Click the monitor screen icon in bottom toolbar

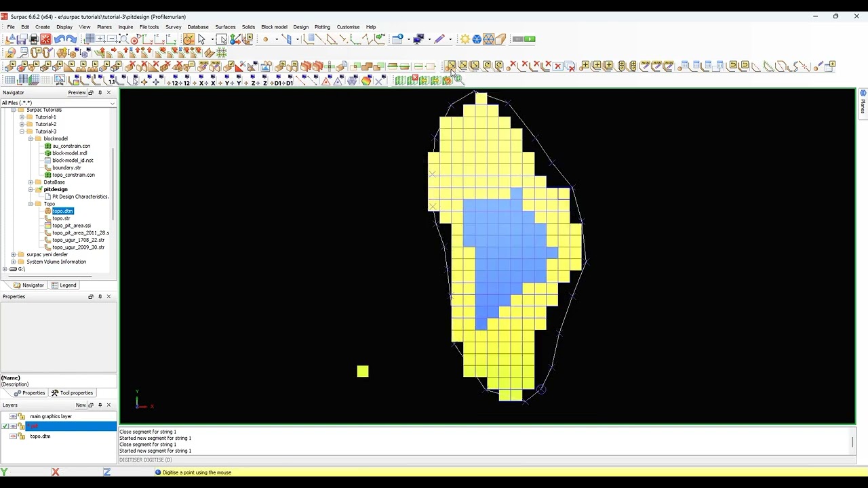(x=60, y=80)
